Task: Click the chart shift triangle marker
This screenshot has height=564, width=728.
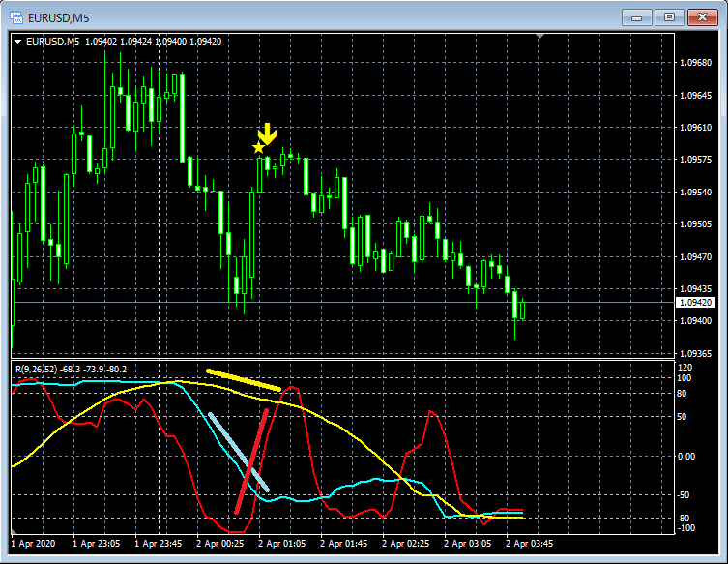Action: tap(539, 36)
